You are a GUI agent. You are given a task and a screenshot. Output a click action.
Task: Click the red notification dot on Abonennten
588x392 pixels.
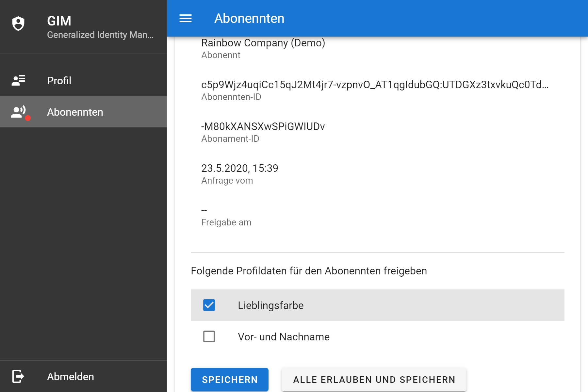coord(28,118)
